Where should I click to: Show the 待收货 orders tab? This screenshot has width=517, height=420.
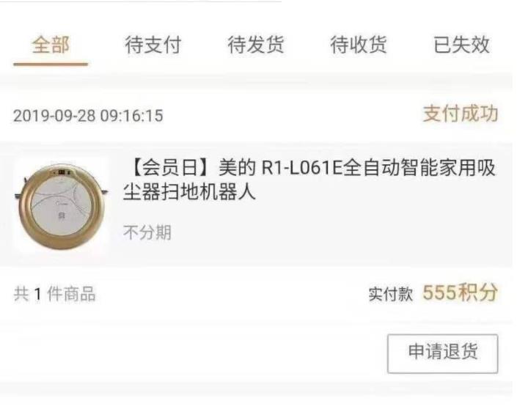(x=359, y=45)
